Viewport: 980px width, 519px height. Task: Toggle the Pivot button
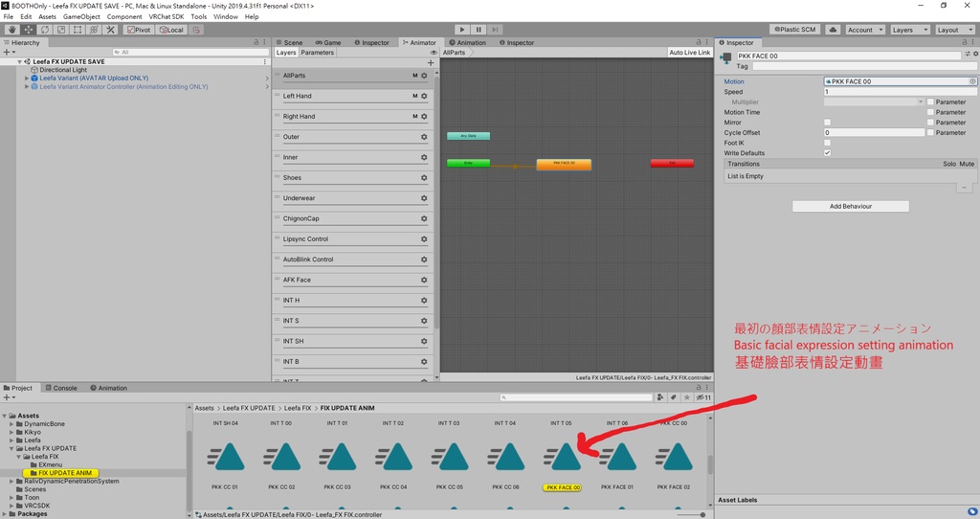[139, 30]
